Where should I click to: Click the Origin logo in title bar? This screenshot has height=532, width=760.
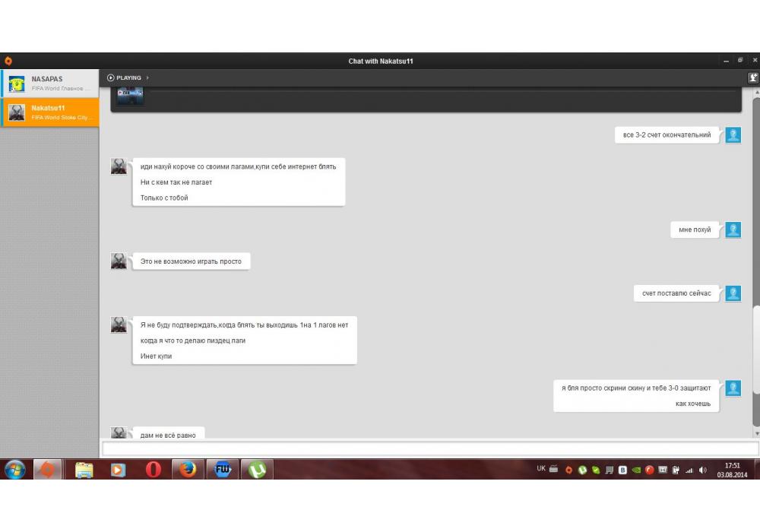click(8, 61)
